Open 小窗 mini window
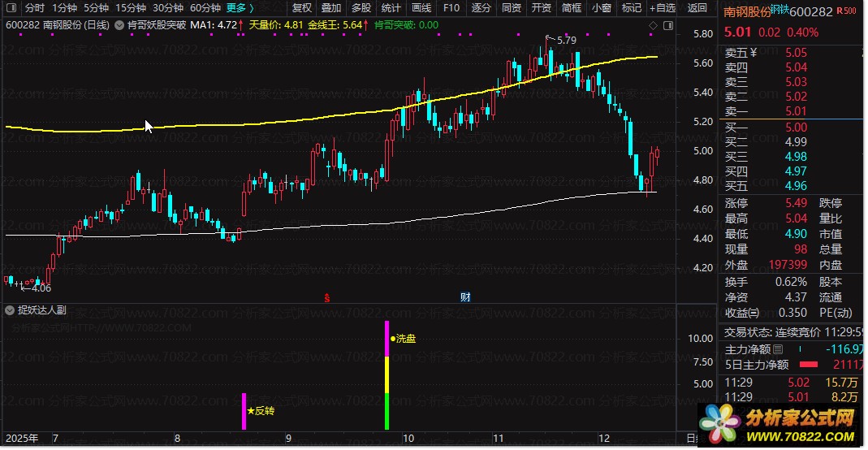 coord(601,8)
